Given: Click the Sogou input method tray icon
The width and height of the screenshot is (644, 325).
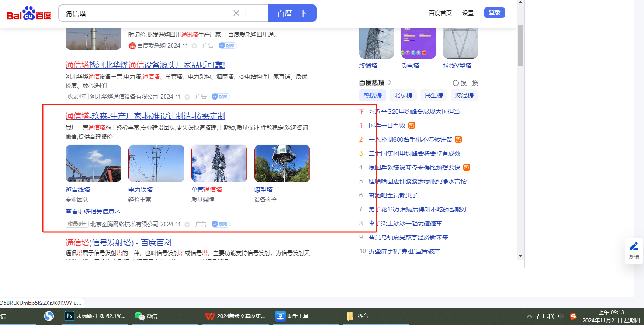Looking at the screenshot, I should tap(573, 316).
